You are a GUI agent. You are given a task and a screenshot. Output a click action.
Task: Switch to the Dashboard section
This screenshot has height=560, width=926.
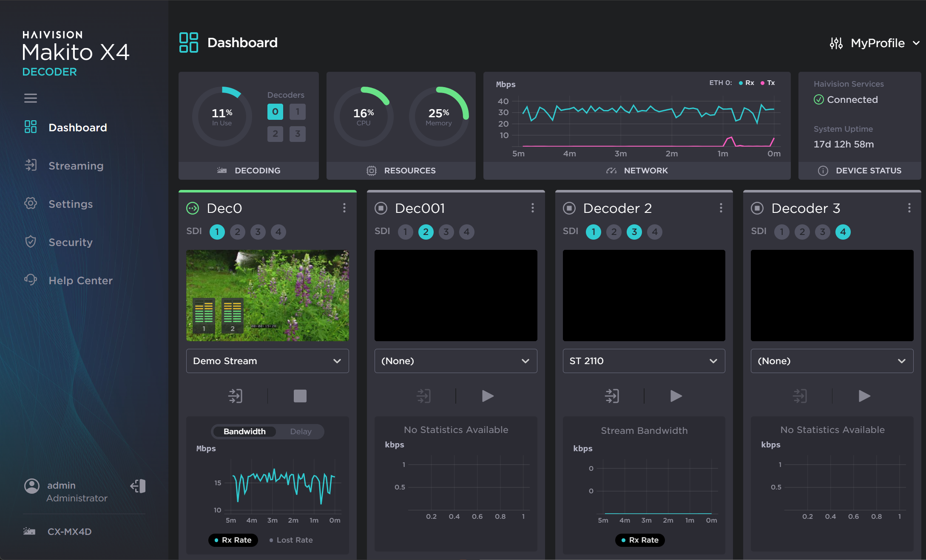click(x=78, y=127)
